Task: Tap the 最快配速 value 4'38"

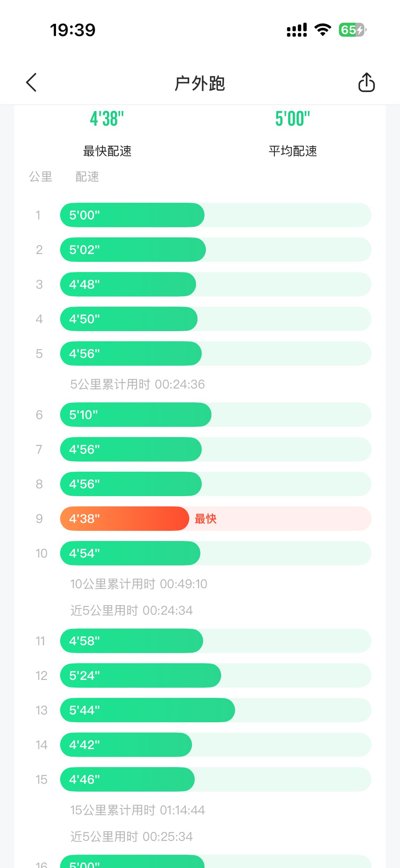Action: pyautogui.click(x=107, y=119)
